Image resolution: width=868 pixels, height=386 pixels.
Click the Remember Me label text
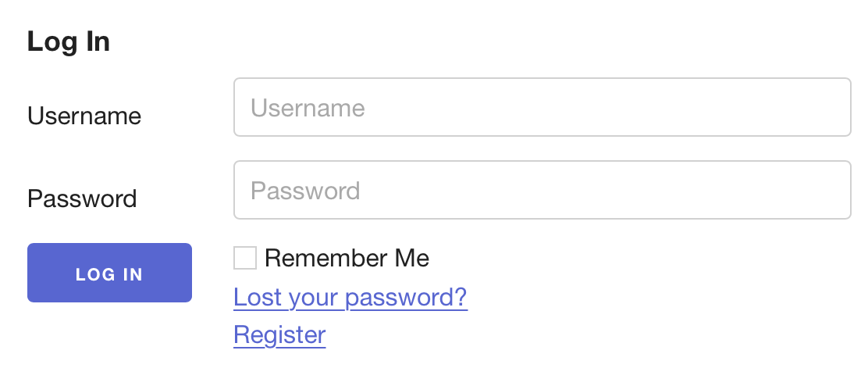point(347,258)
